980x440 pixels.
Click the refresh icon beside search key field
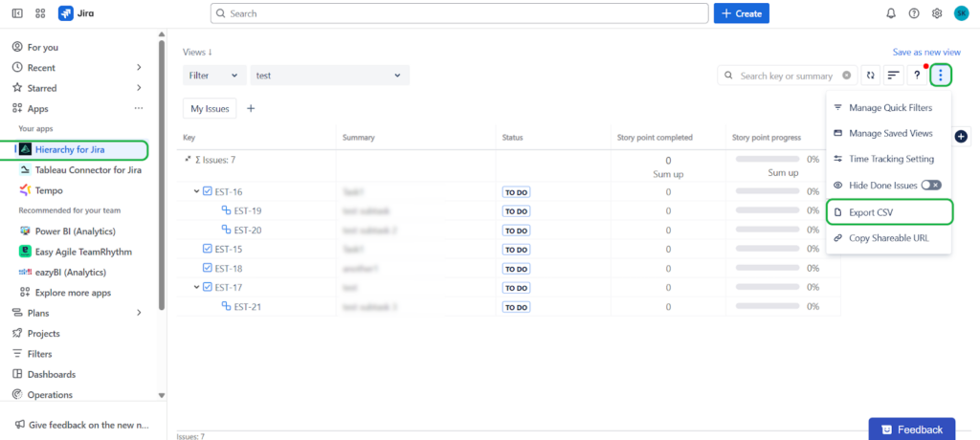click(x=870, y=76)
